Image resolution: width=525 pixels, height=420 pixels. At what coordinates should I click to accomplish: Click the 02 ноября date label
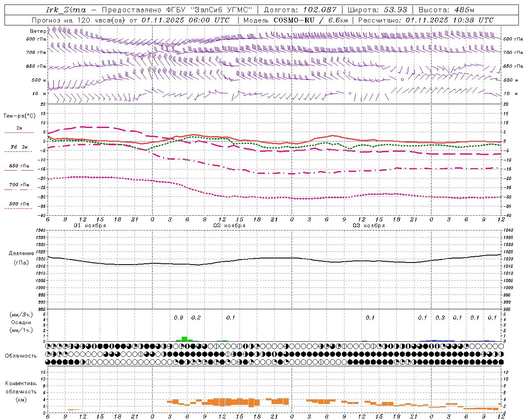(229, 226)
